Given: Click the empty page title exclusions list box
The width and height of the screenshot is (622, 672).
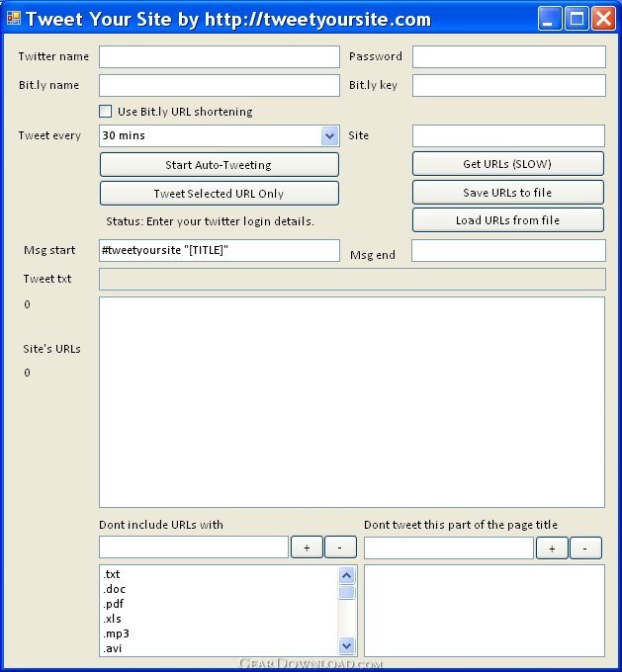Looking at the screenshot, I should pos(485,611).
